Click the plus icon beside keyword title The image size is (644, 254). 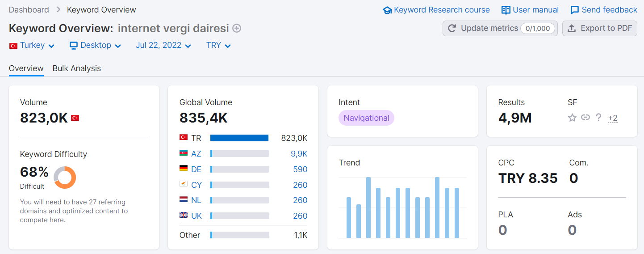pos(237,29)
